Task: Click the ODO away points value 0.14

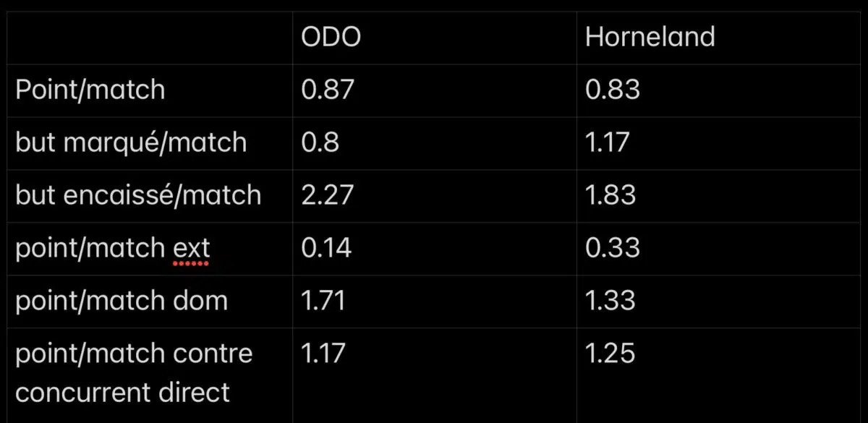Action: (326, 248)
